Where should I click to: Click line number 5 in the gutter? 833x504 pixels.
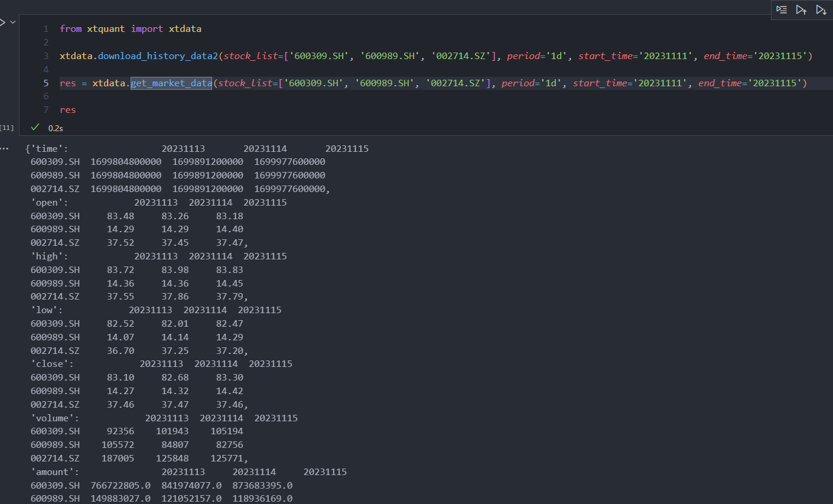point(46,83)
